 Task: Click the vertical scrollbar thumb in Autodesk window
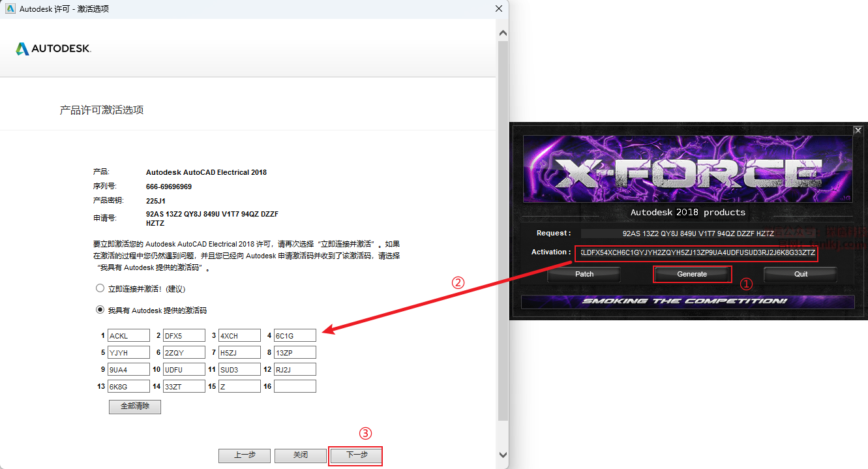click(503, 230)
